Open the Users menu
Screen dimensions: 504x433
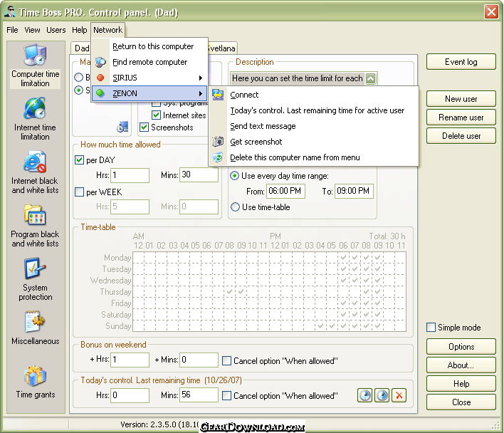coord(56,30)
